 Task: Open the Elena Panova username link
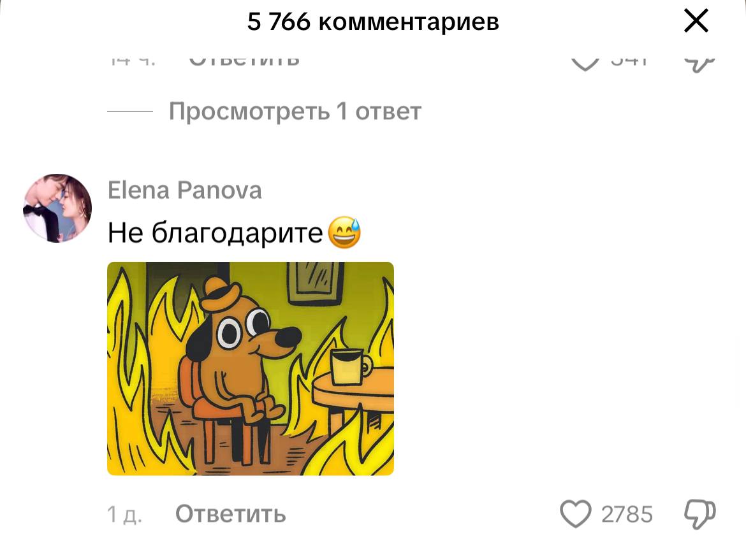pos(185,190)
